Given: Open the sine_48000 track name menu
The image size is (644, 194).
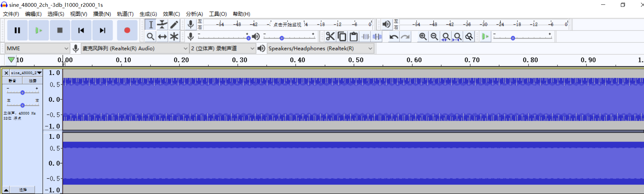Looking at the screenshot, I should tap(26, 73).
